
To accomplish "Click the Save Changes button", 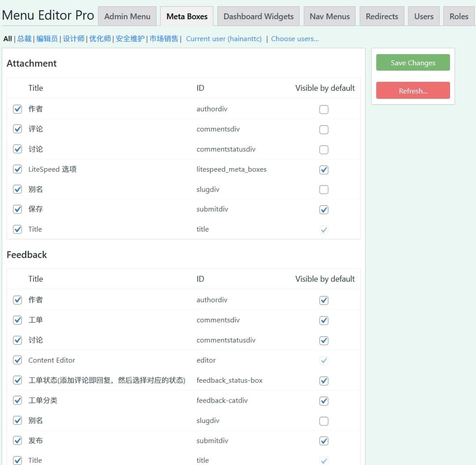I will tap(412, 63).
